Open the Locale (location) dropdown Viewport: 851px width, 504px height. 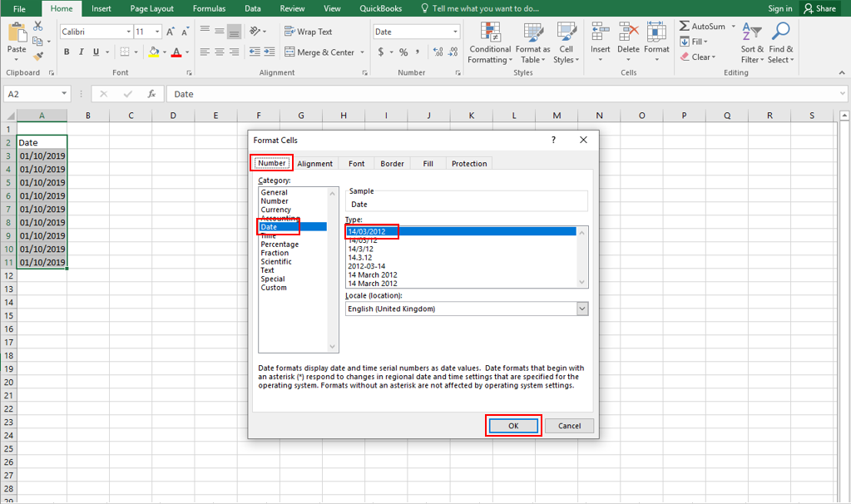(582, 309)
